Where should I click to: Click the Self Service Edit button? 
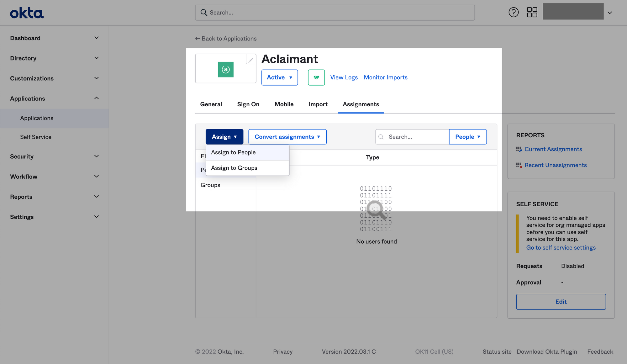click(561, 302)
